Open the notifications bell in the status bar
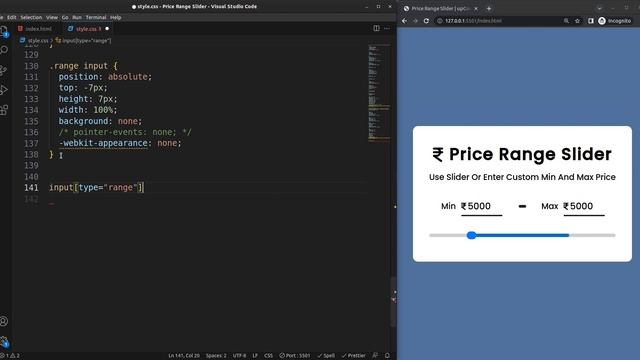The width and height of the screenshot is (640, 360). (x=387, y=356)
